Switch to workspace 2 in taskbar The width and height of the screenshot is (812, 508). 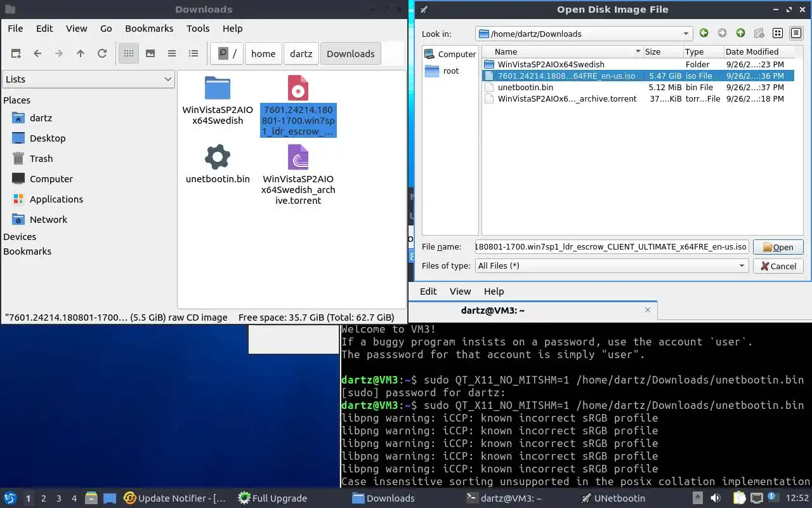[x=44, y=499]
